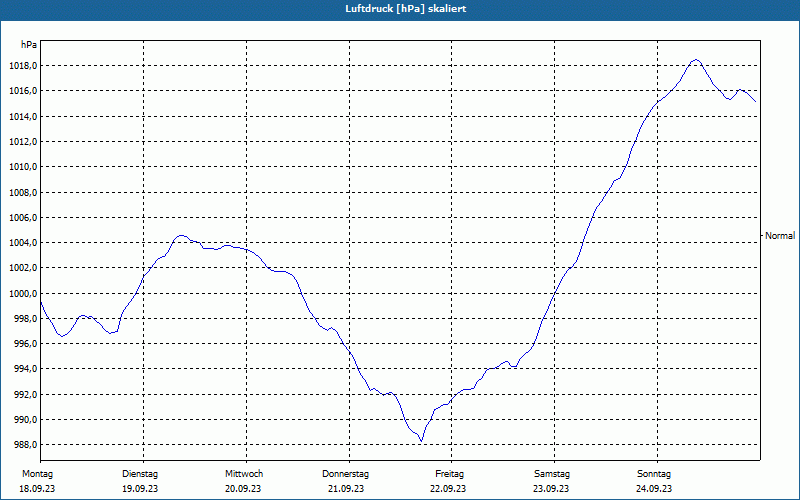Click the date 22.09.23

click(x=448, y=489)
